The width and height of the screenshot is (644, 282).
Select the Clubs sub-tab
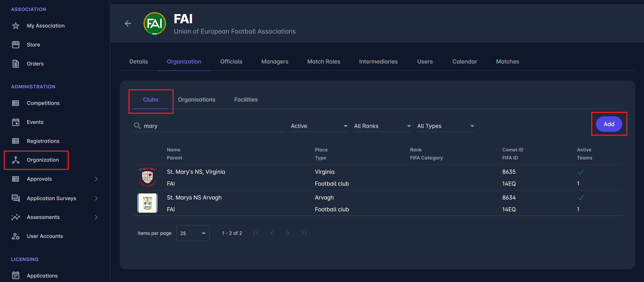click(151, 100)
